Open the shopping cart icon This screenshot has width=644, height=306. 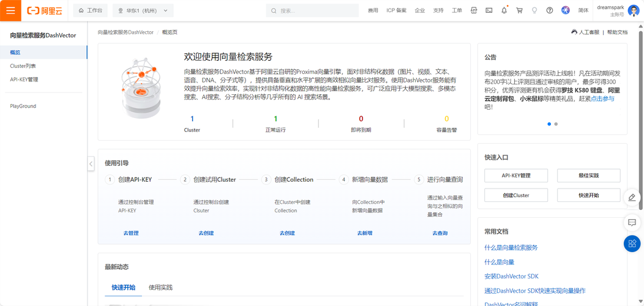pos(519,10)
